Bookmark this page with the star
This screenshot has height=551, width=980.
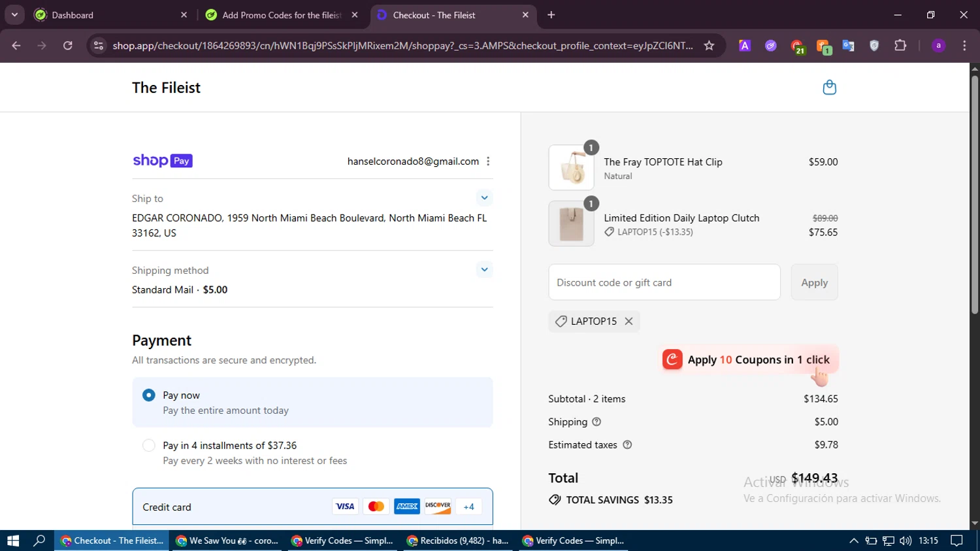point(709,46)
